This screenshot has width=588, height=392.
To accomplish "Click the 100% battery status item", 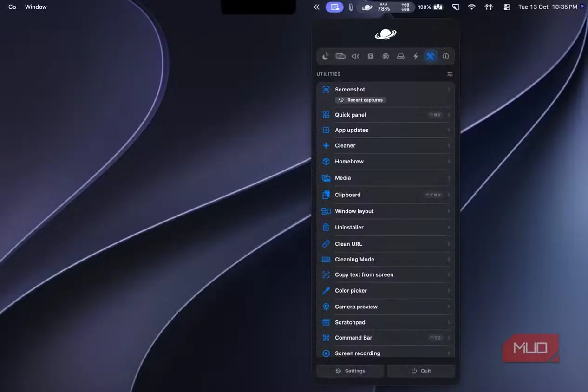I will tap(431, 7).
